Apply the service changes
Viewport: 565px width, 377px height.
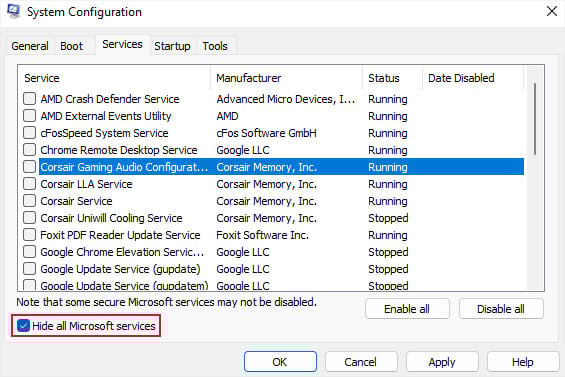click(442, 362)
